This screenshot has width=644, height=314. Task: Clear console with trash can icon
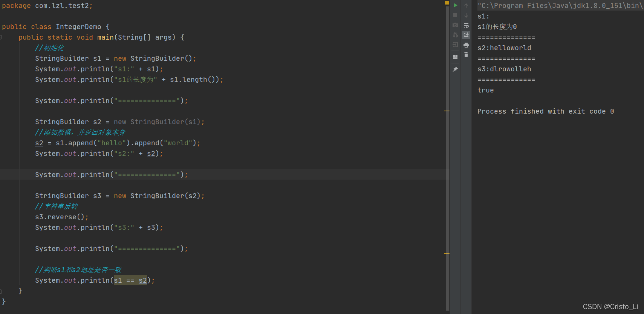466,55
